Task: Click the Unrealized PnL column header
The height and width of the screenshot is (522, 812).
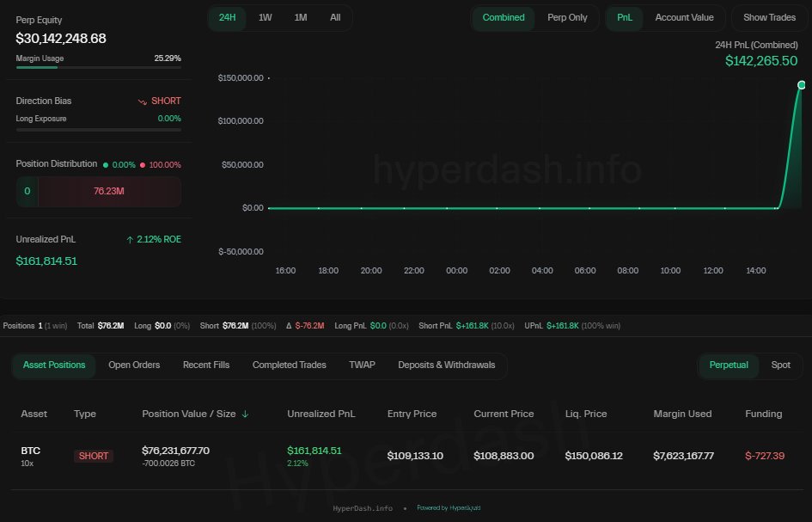Action: [x=321, y=414]
